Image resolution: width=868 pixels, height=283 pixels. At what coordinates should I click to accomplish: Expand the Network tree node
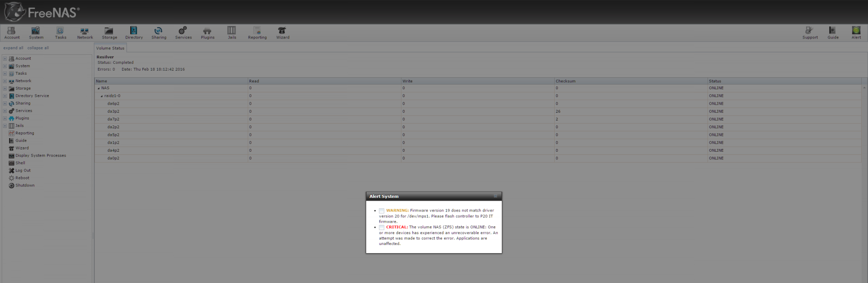coord(5,81)
